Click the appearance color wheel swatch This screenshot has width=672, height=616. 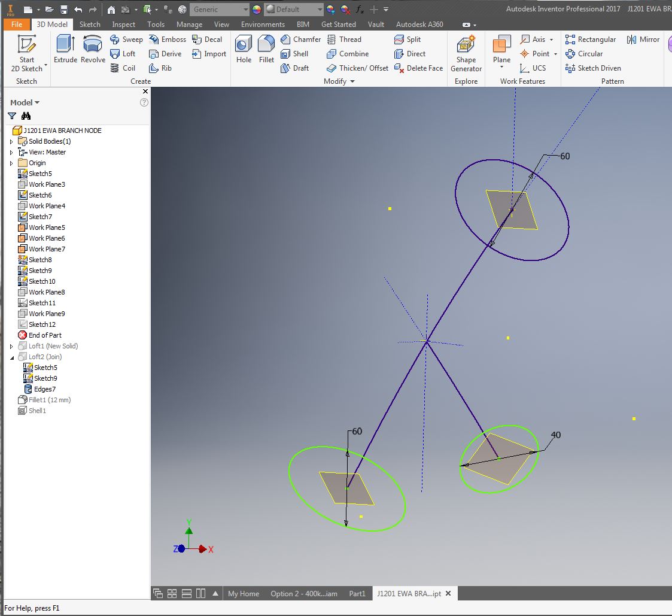256,9
